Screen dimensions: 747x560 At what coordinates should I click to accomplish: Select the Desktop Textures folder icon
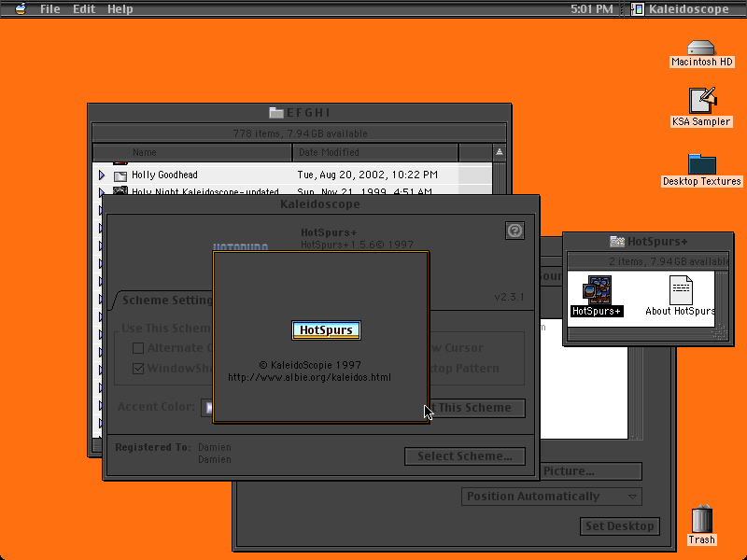click(x=702, y=164)
